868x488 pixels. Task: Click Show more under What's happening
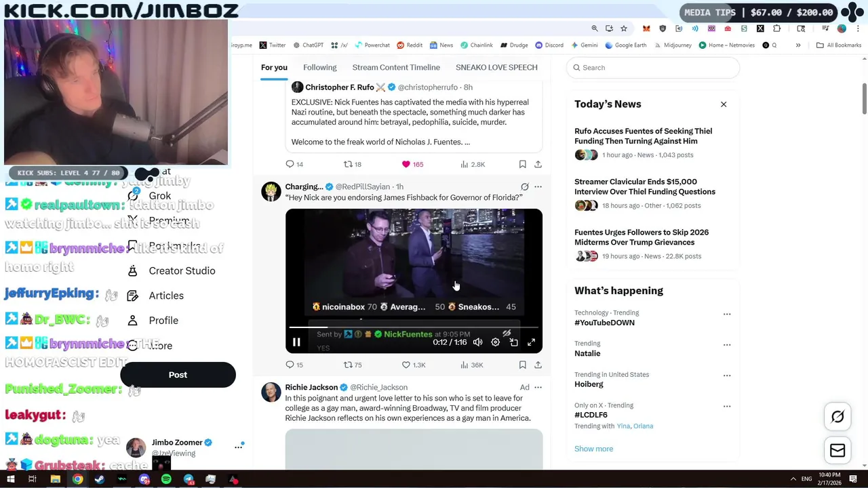pyautogui.click(x=593, y=449)
